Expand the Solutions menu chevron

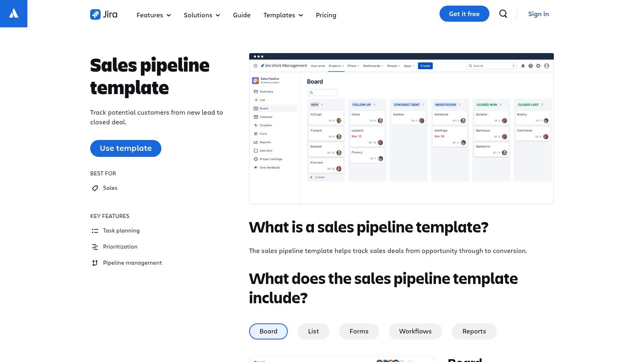218,16
